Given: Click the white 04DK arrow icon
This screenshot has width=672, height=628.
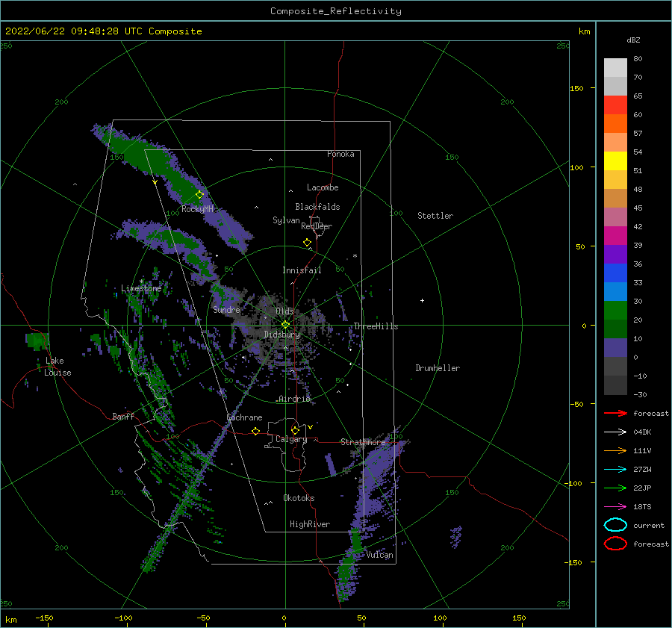Looking at the screenshot, I should click(615, 432).
